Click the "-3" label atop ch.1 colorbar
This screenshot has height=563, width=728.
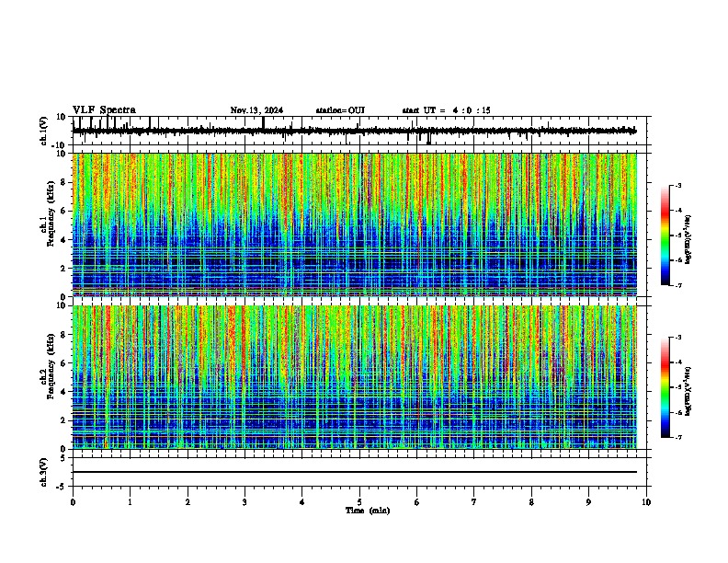(x=678, y=185)
